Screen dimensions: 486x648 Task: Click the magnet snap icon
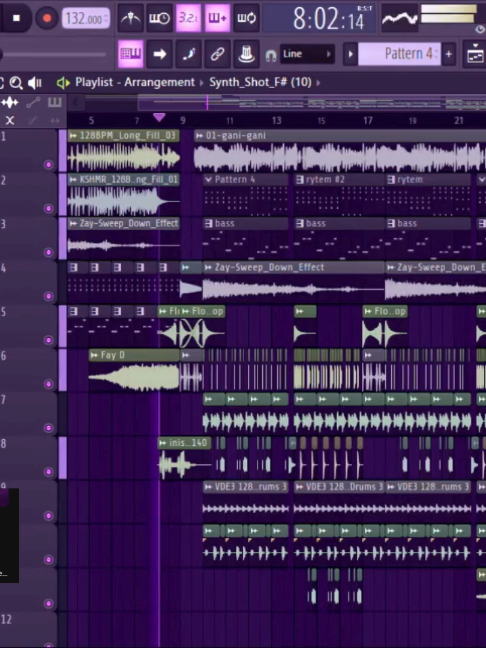click(271, 55)
